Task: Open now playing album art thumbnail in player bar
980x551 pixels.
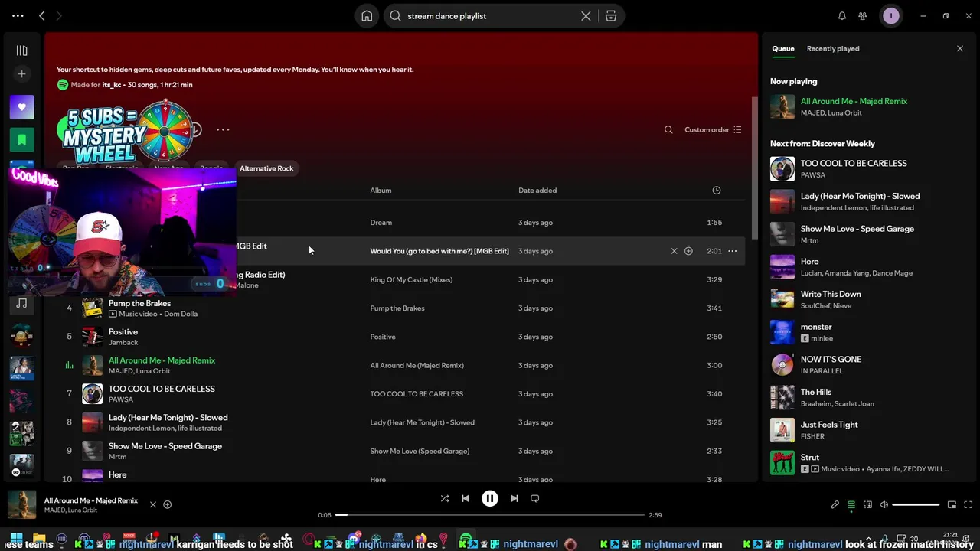Action: [22, 505]
